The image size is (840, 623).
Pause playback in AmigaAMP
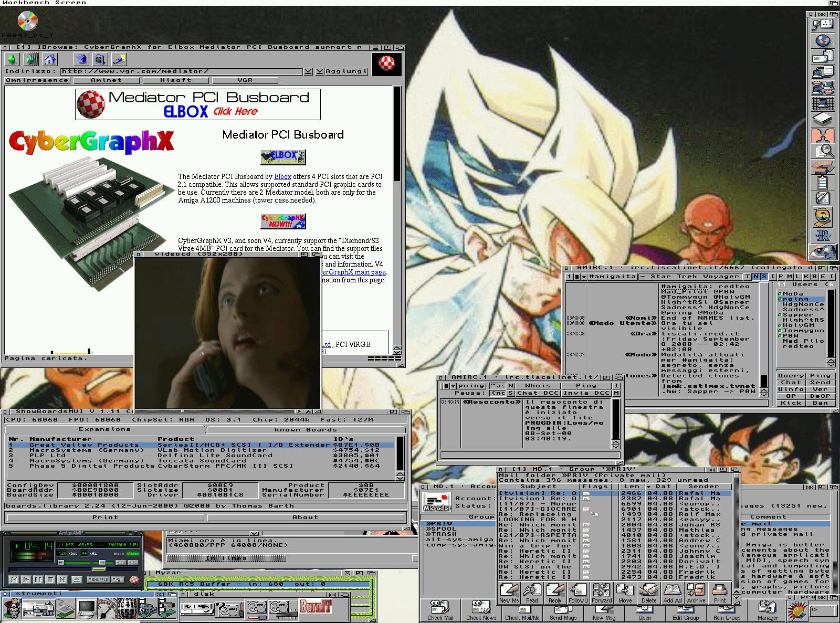pos(38,579)
